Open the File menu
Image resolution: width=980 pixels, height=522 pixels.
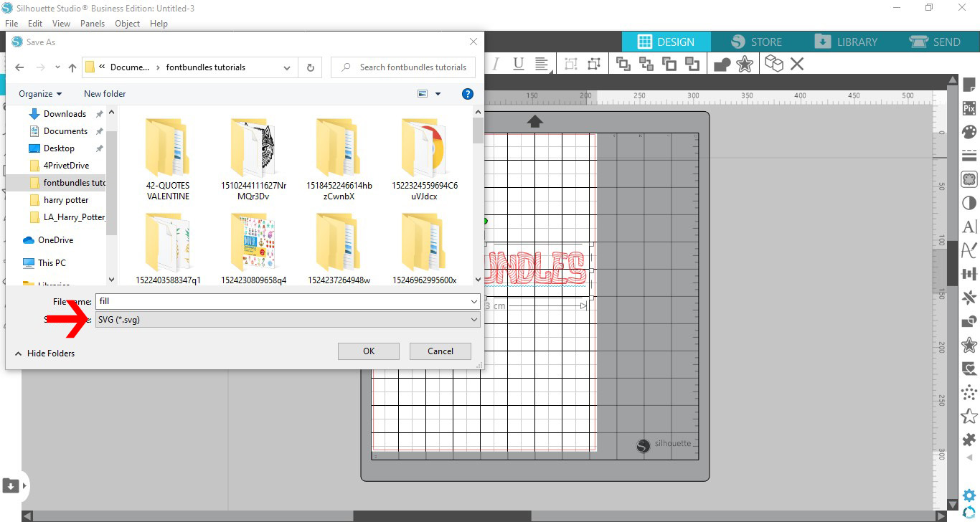point(11,24)
